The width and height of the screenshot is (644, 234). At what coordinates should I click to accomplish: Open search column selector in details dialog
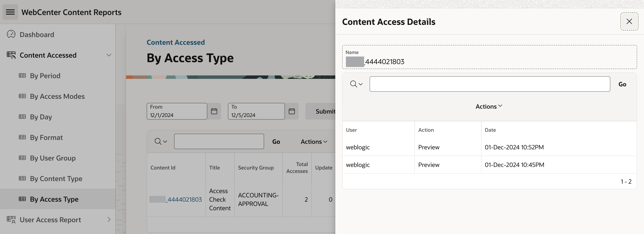pos(356,84)
